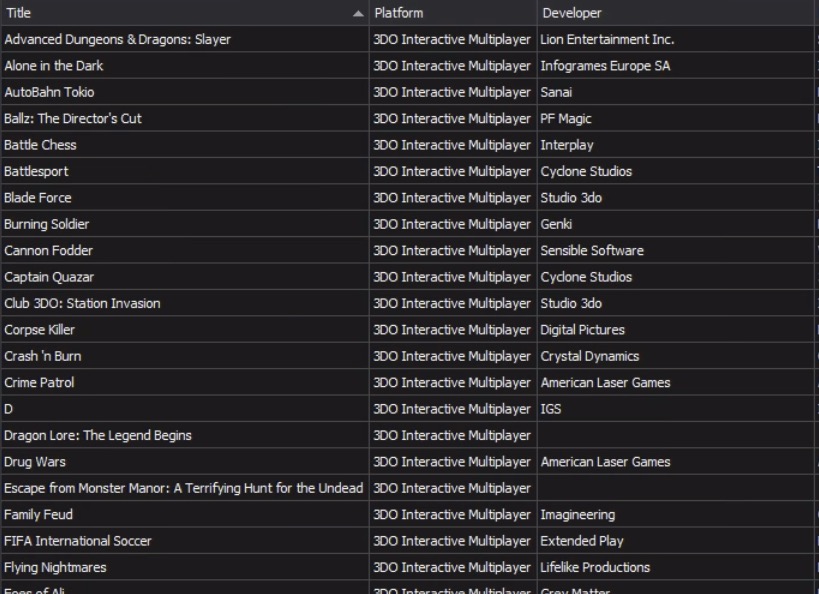
Task: Sort by the Title column header
Action: click(x=184, y=13)
